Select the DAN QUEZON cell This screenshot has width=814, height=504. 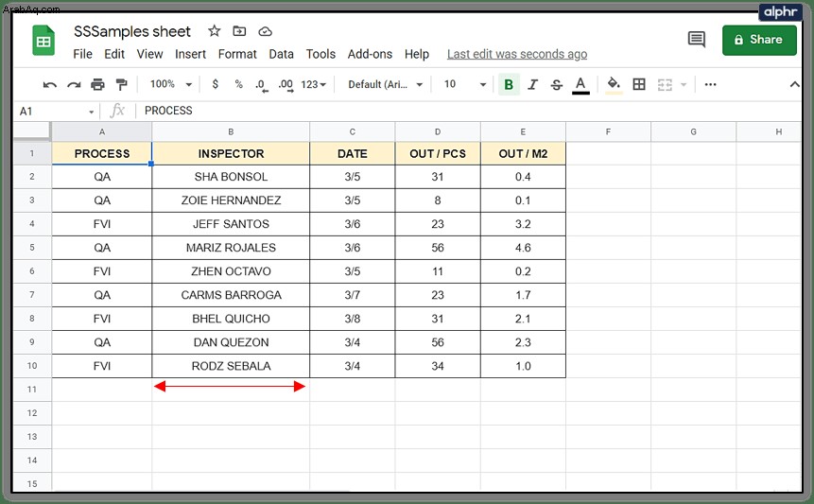point(231,342)
